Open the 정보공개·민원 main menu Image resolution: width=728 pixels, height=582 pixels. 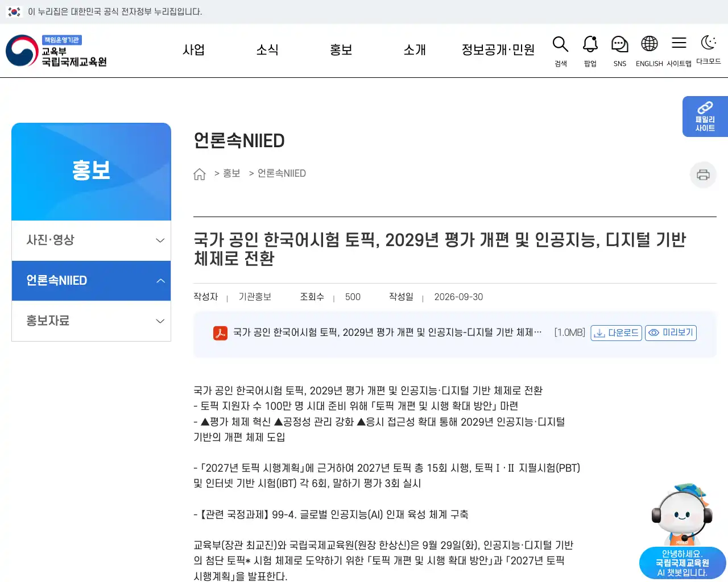[498, 50]
